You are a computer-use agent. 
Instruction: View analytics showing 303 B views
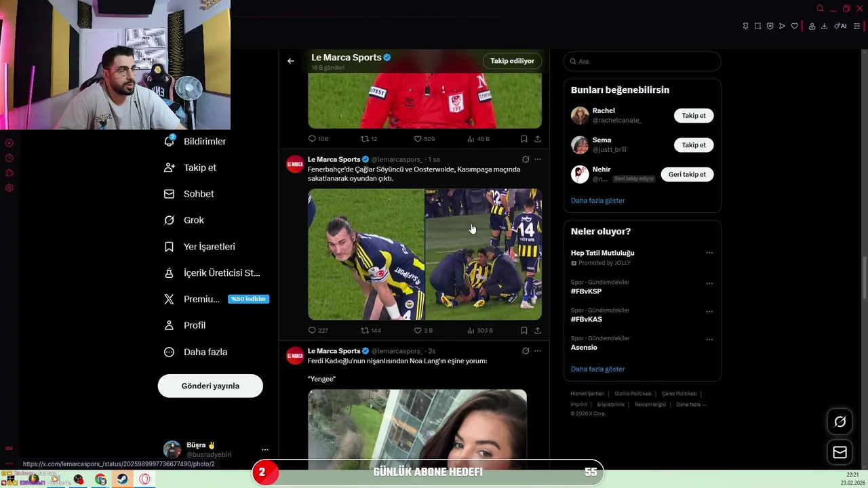479,330
